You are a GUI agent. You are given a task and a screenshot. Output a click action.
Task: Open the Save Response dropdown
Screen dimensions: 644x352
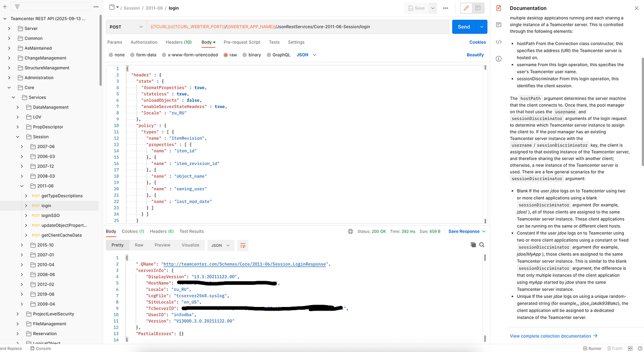tap(467, 232)
